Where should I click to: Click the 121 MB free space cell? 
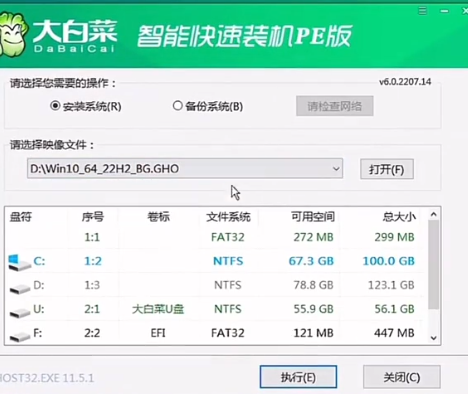click(x=313, y=333)
